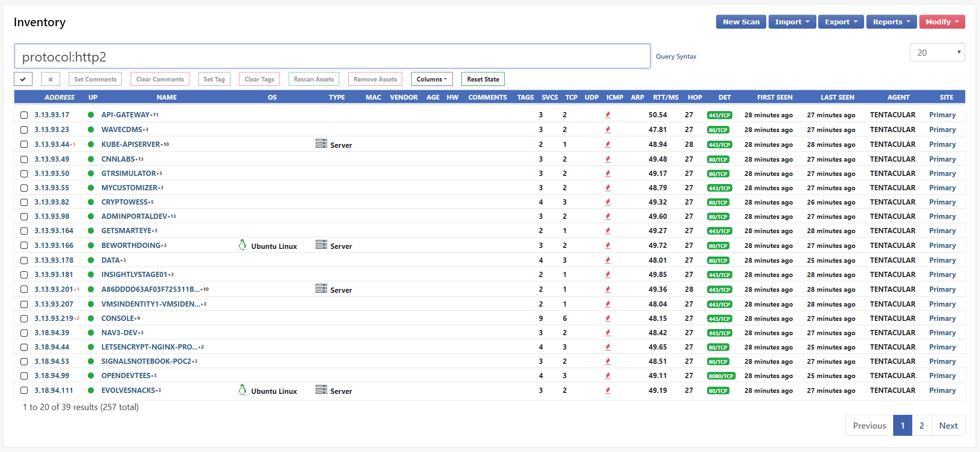Open the Modify menu
Image resolution: width=980 pixels, height=452 pixels.
click(942, 21)
